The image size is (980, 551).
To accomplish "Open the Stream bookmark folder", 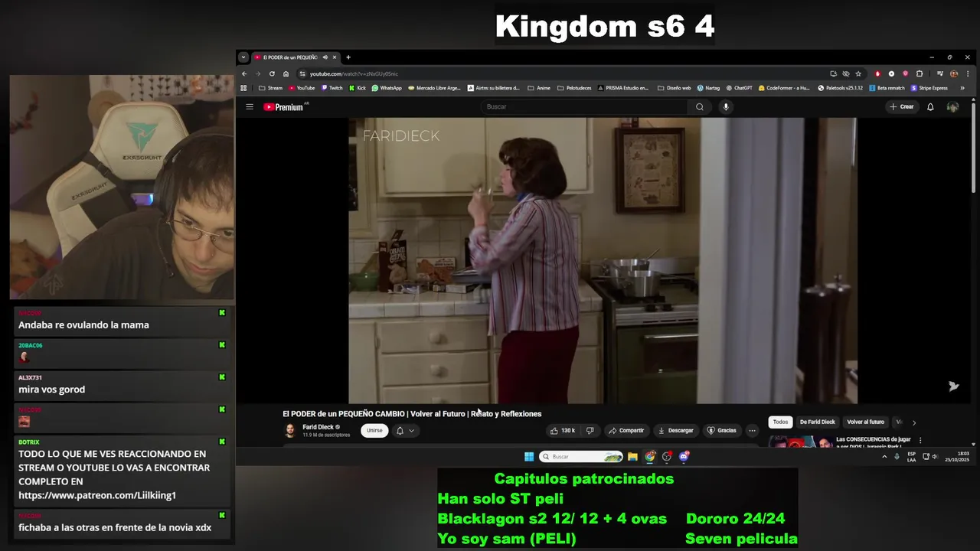I will (x=270, y=88).
